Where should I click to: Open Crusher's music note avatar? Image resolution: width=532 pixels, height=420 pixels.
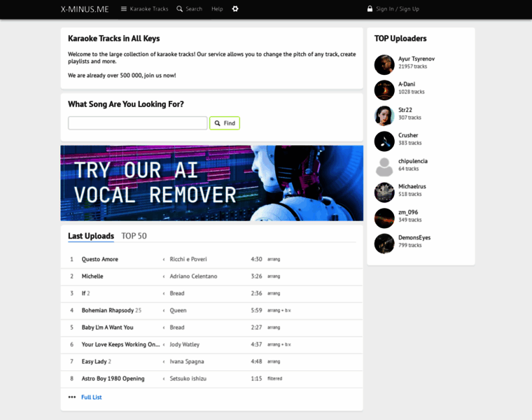[x=384, y=141]
